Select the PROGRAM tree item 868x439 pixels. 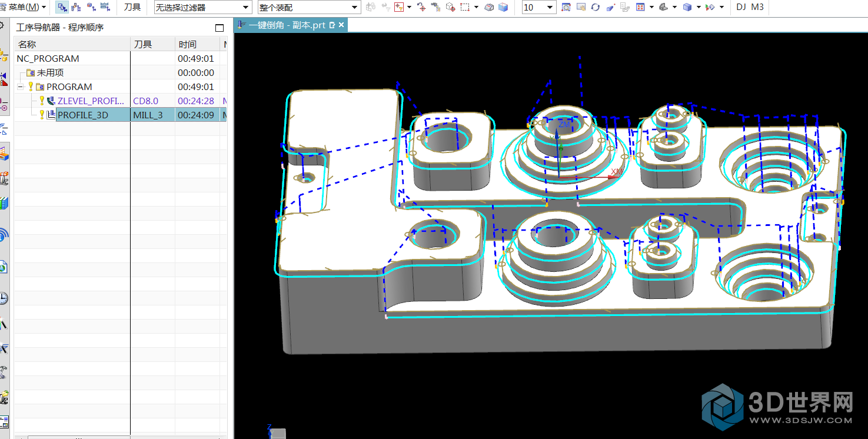69,87
